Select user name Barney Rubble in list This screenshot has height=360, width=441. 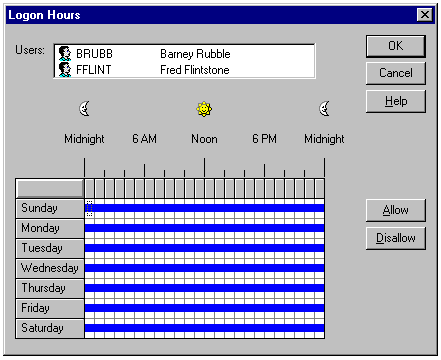pos(195,54)
